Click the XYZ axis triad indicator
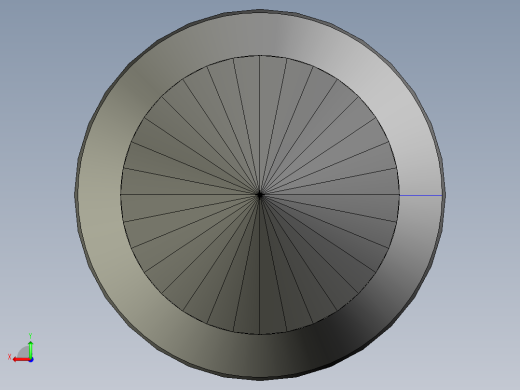The height and width of the screenshot is (390, 520). click(x=21, y=348)
